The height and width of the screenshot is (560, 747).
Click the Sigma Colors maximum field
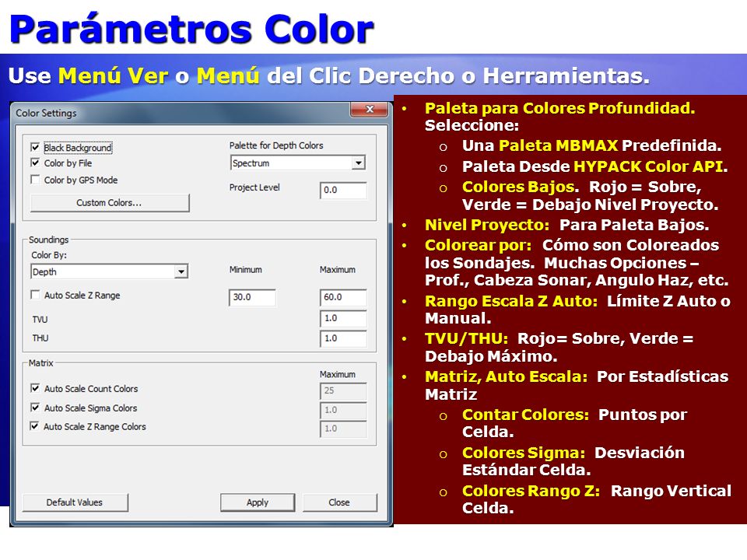click(343, 410)
